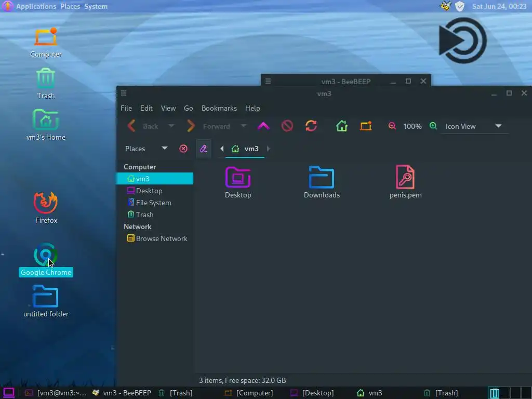The height and width of the screenshot is (399, 532).
Task: Click the Firefox desktop icon
Action: point(46,203)
